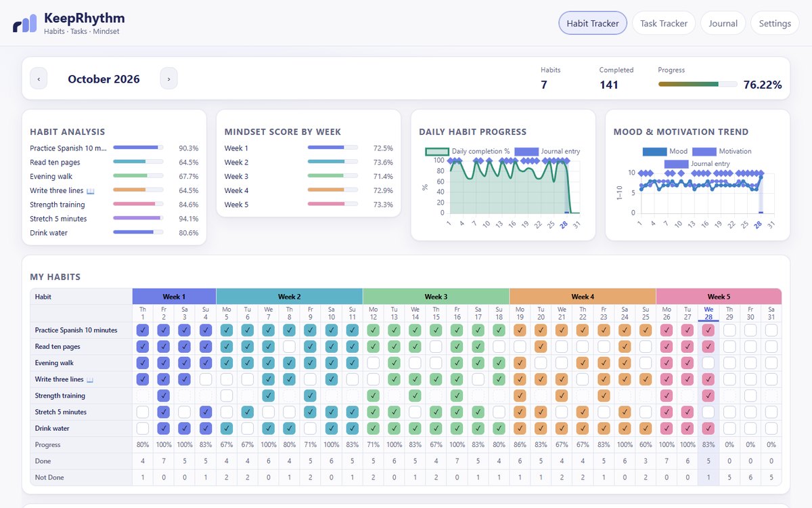This screenshot has height=508, width=812.
Task: Check Practice Spanish for Thursday 29
Action: [729, 331]
